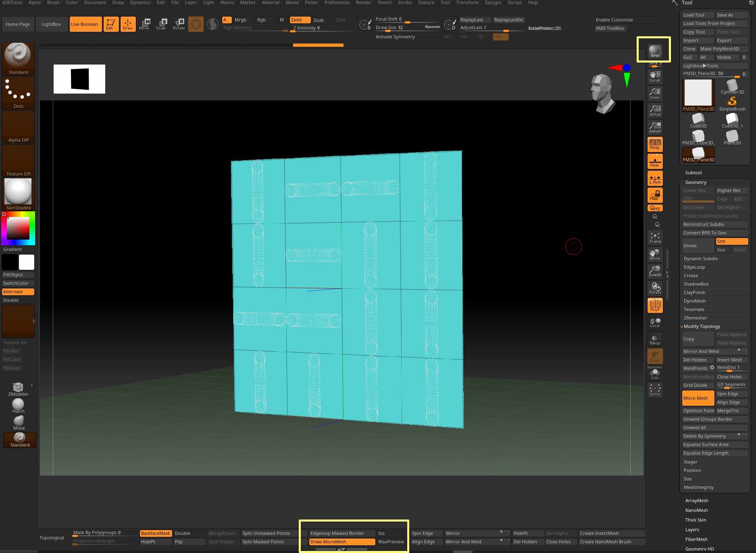Select the Scale transform tool

point(161,24)
